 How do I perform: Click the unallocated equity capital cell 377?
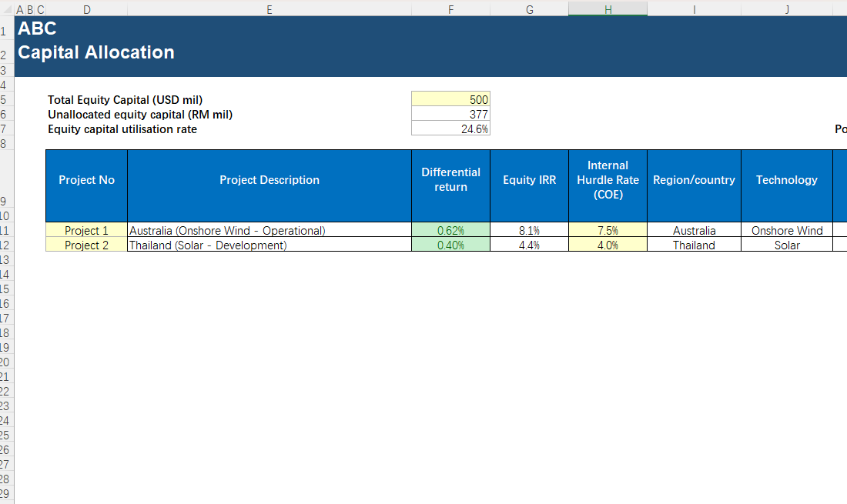point(450,115)
